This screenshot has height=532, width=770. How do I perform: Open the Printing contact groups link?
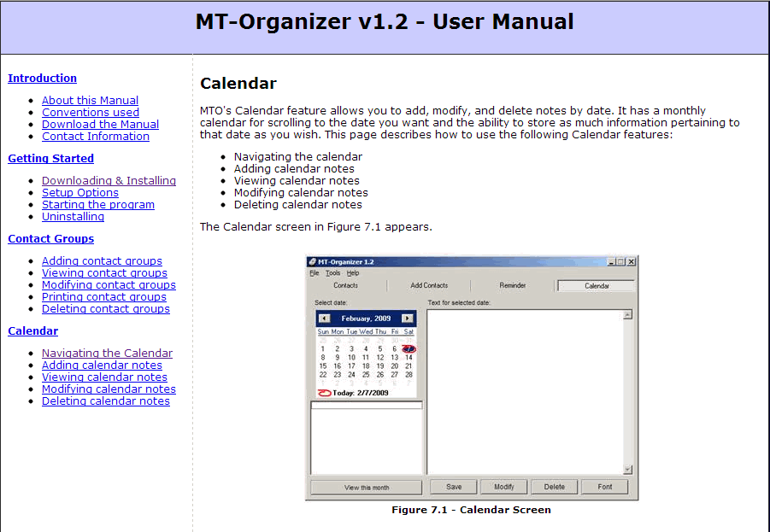[x=103, y=296]
